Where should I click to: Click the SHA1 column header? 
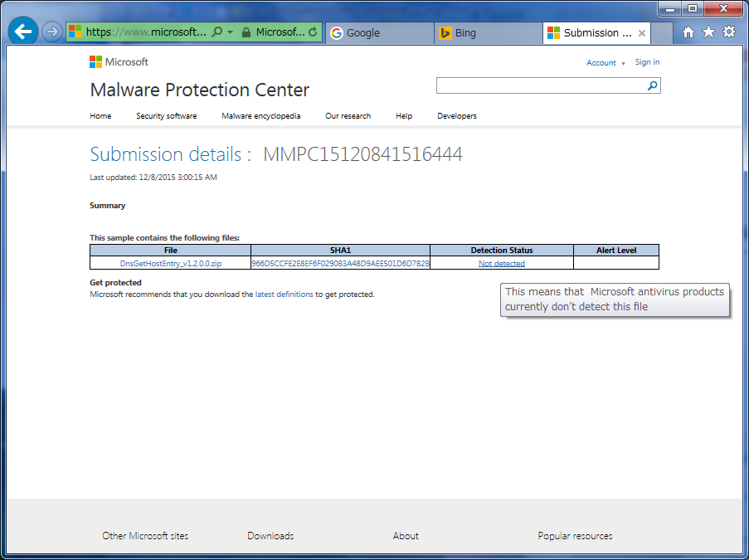click(340, 251)
